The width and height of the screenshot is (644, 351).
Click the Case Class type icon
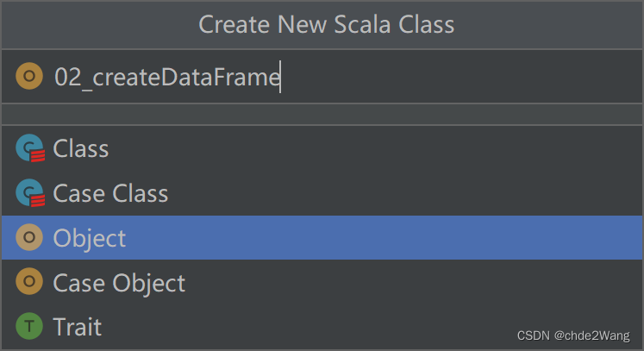pos(29,193)
